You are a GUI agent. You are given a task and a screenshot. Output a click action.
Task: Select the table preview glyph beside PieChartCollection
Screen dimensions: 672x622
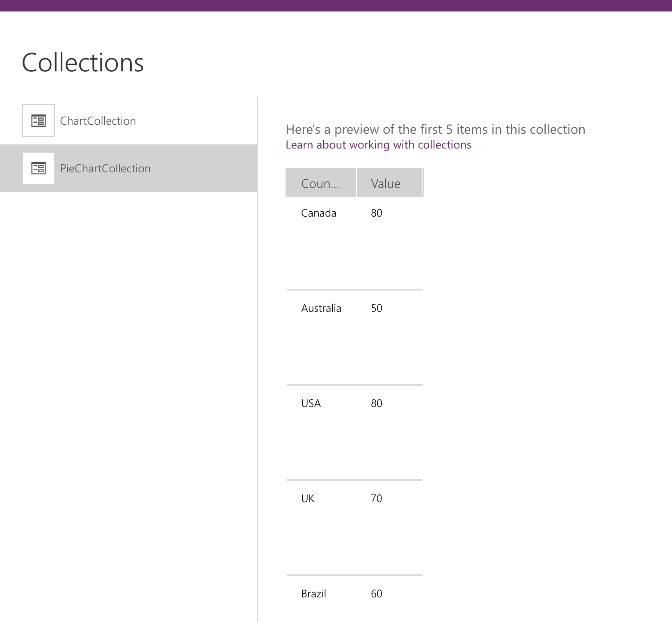pos(38,168)
